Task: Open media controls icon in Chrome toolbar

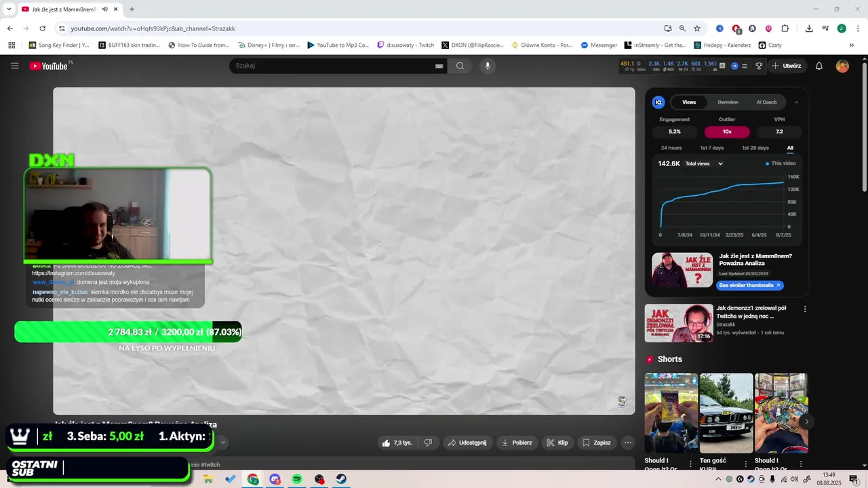Action: coord(825,28)
